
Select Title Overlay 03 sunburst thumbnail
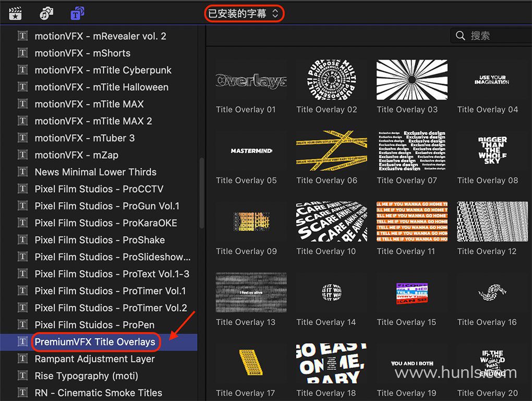pyautogui.click(x=412, y=80)
